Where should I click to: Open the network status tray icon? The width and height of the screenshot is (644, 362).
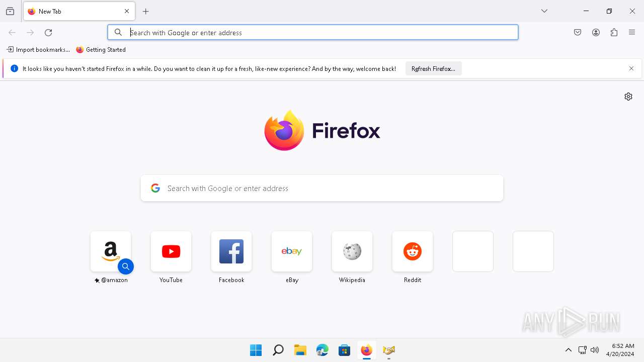pyautogui.click(x=582, y=350)
